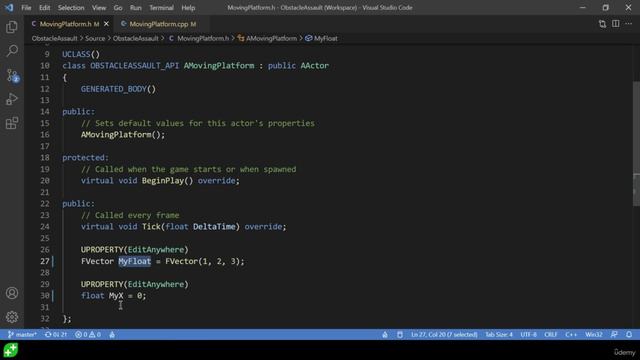
Task: Click the vertical scrollbar of the editor
Action: coord(636,143)
